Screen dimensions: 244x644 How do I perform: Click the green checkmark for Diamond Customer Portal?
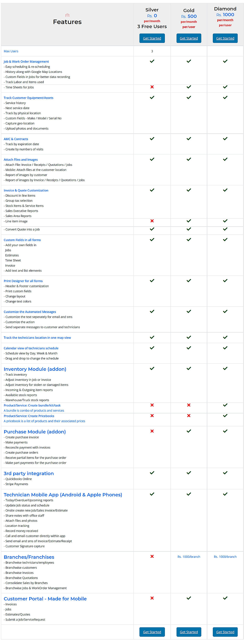(225, 598)
